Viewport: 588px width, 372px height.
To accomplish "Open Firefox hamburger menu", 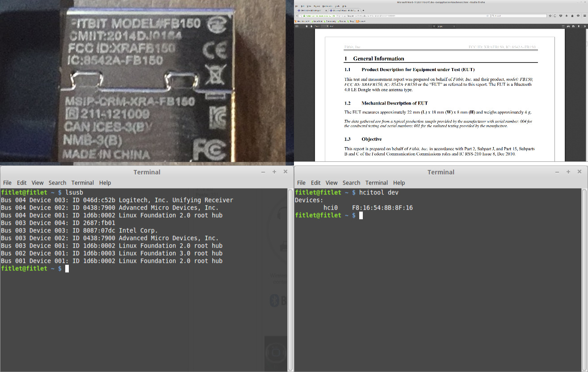I will pyautogui.click(x=584, y=16).
